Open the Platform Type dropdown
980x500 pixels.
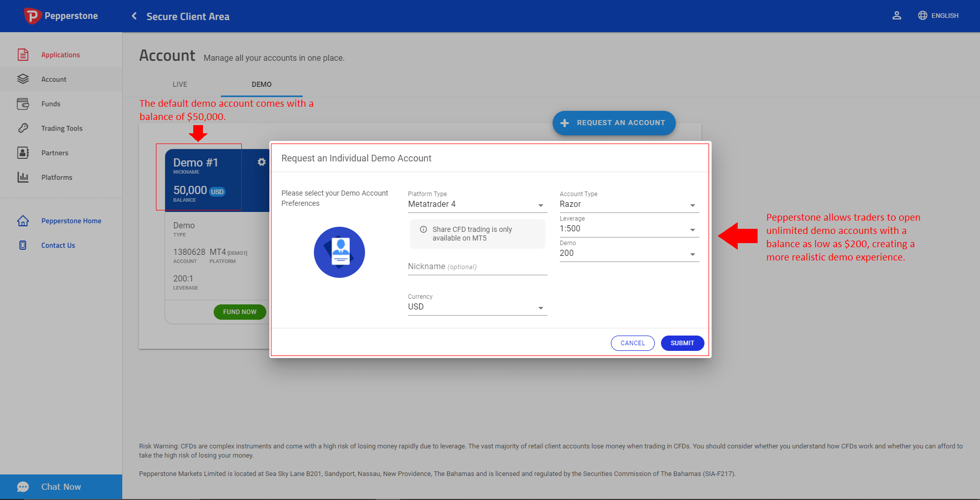(x=477, y=204)
